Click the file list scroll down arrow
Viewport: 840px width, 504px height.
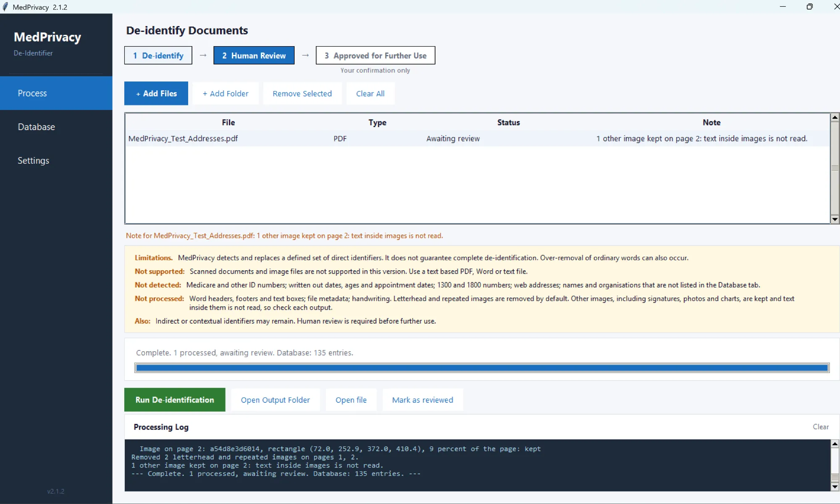[x=835, y=219]
